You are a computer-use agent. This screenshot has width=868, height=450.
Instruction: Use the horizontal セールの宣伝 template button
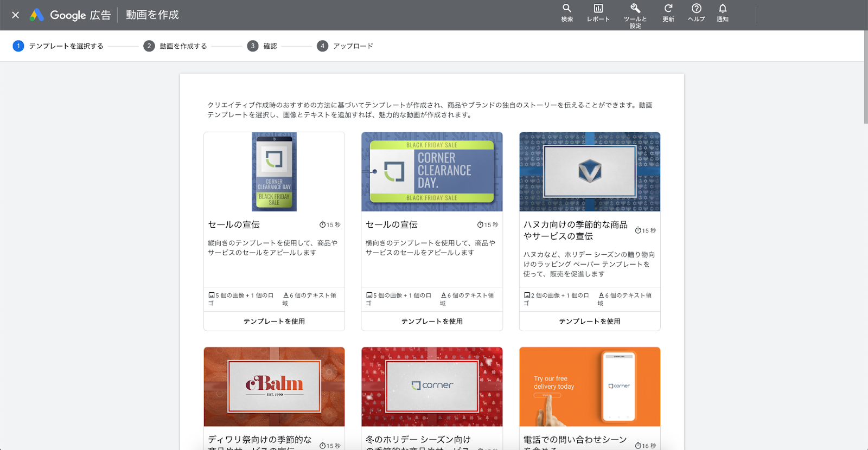pos(432,322)
